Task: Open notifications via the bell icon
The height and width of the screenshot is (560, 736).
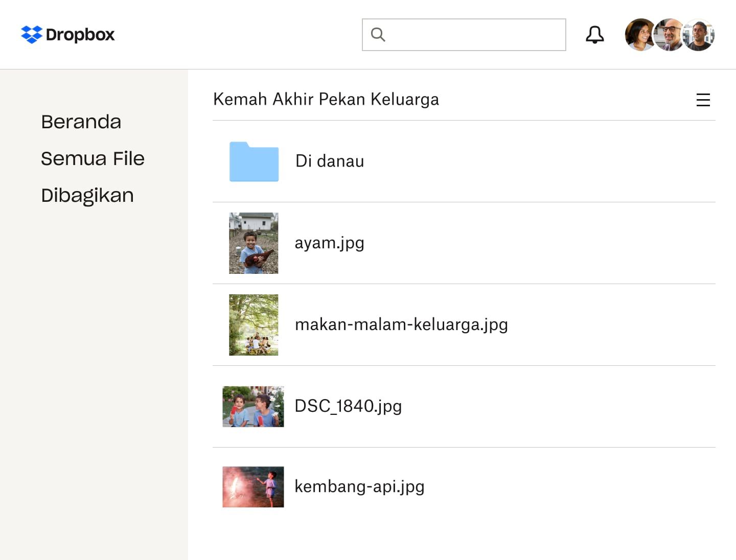Action: pos(594,34)
